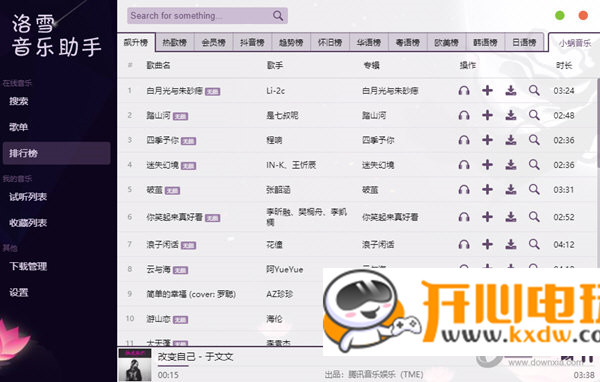The width and height of the screenshot is (600, 382).
Task: Open 试听列表 in the sidebar
Action: (56, 197)
